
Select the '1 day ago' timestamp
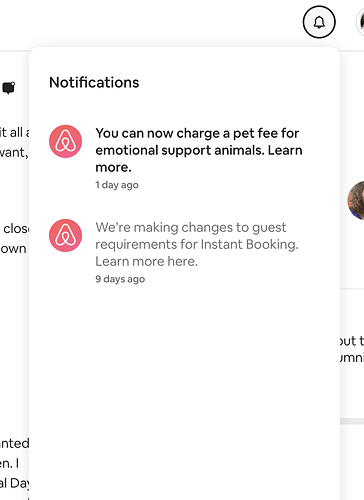[117, 185]
